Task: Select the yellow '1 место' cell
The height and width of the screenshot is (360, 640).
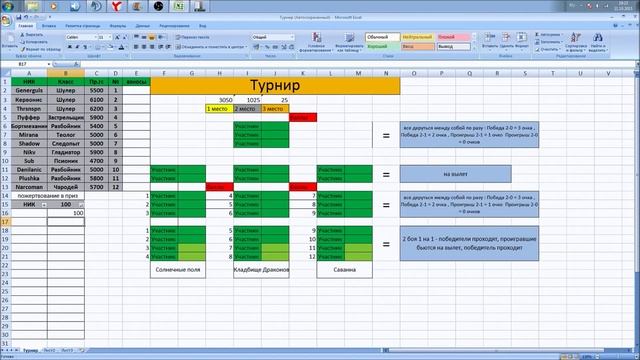Action: click(x=219, y=109)
